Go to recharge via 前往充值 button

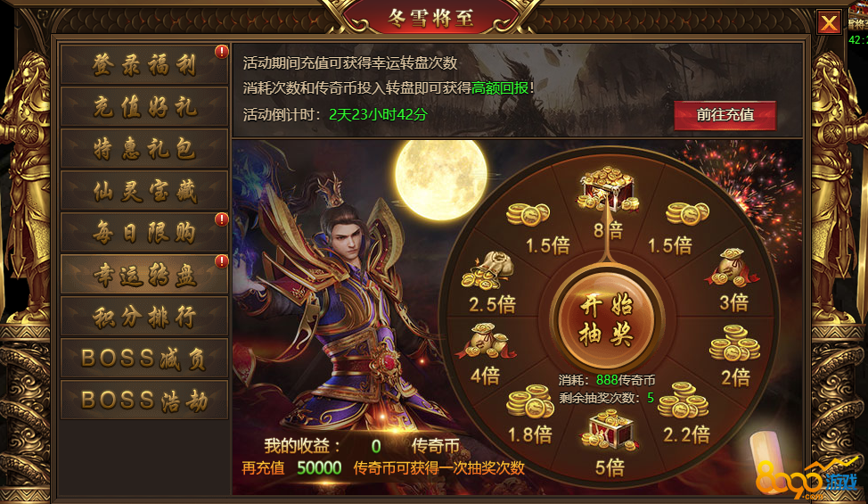(x=725, y=115)
